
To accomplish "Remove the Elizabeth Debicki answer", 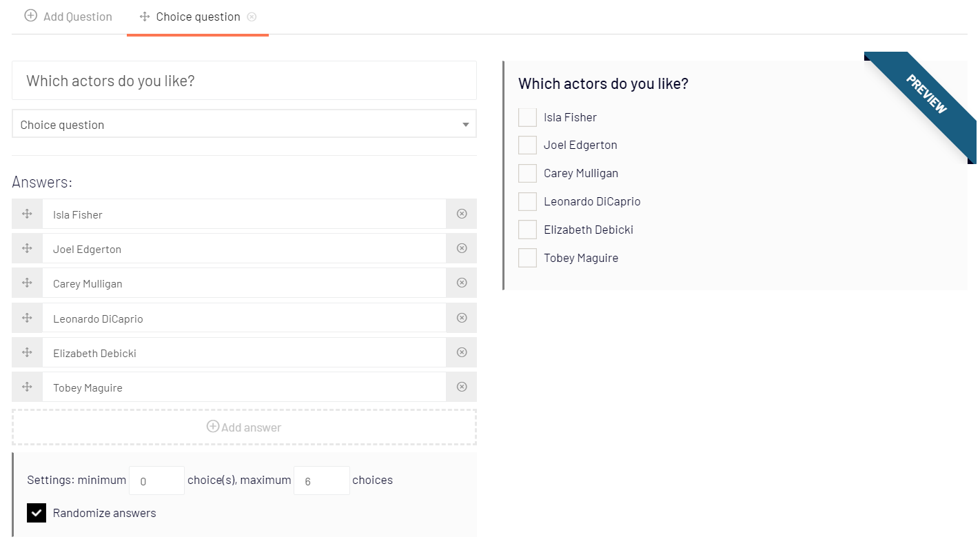I will [462, 352].
